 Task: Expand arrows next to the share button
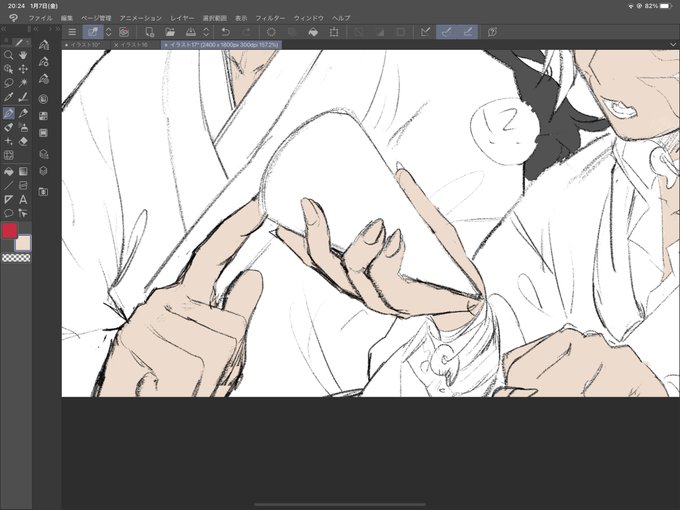(x=109, y=32)
